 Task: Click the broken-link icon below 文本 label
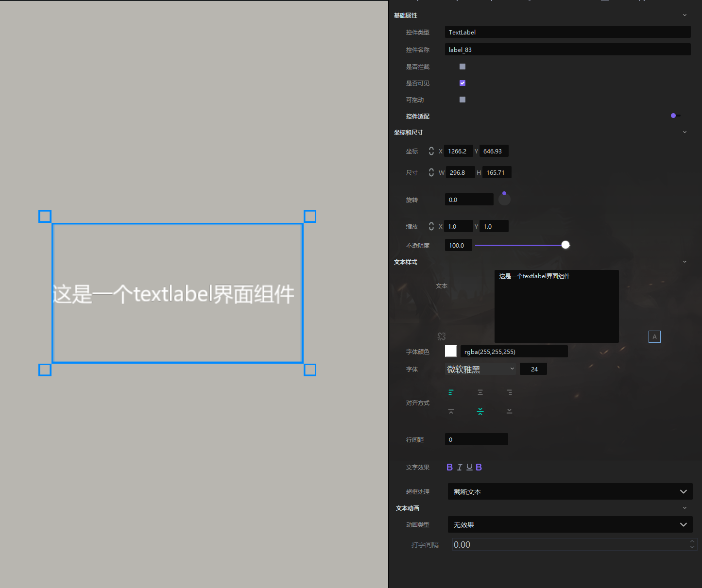click(x=442, y=336)
